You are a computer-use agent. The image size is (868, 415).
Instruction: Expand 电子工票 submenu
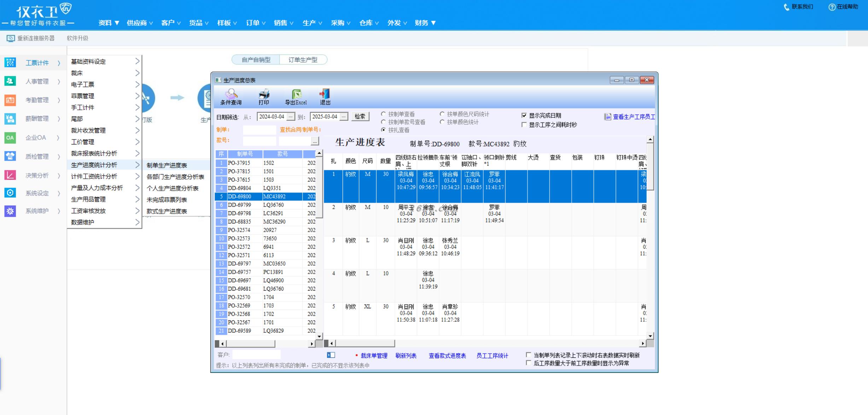click(x=105, y=84)
